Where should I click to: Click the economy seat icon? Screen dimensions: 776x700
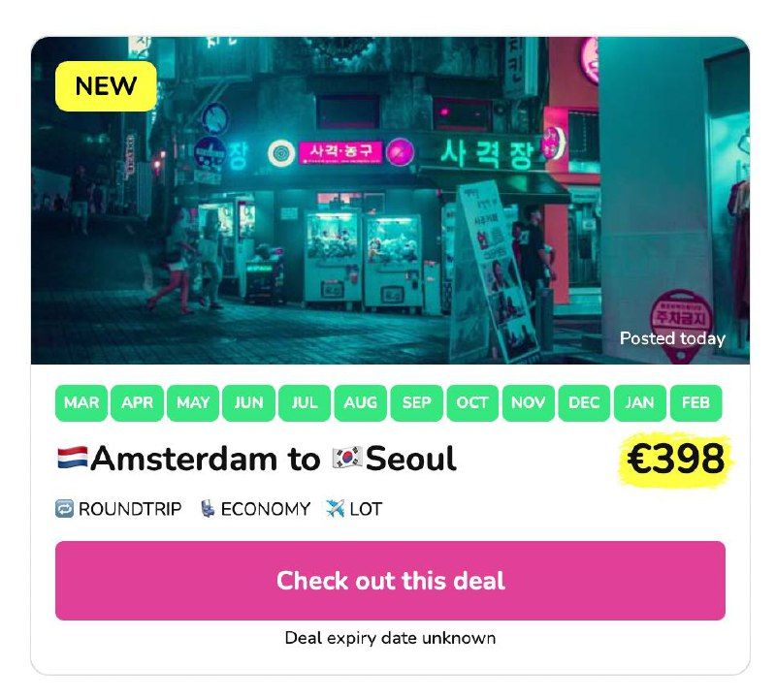pyautogui.click(x=208, y=508)
